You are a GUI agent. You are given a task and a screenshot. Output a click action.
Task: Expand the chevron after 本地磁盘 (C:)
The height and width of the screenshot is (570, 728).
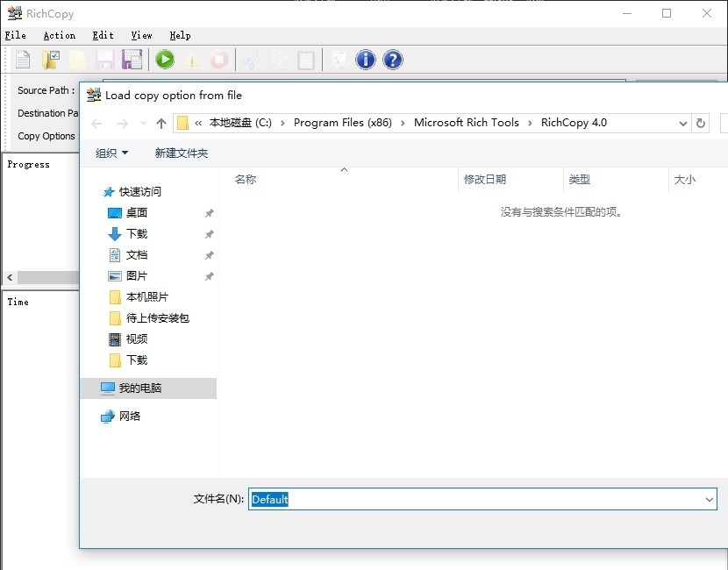pyautogui.click(x=282, y=123)
